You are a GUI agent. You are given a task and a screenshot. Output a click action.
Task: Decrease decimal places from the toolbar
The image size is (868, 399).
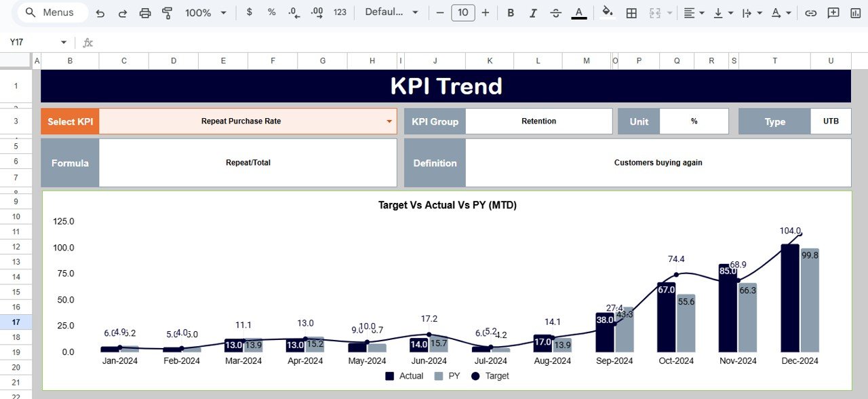(293, 12)
